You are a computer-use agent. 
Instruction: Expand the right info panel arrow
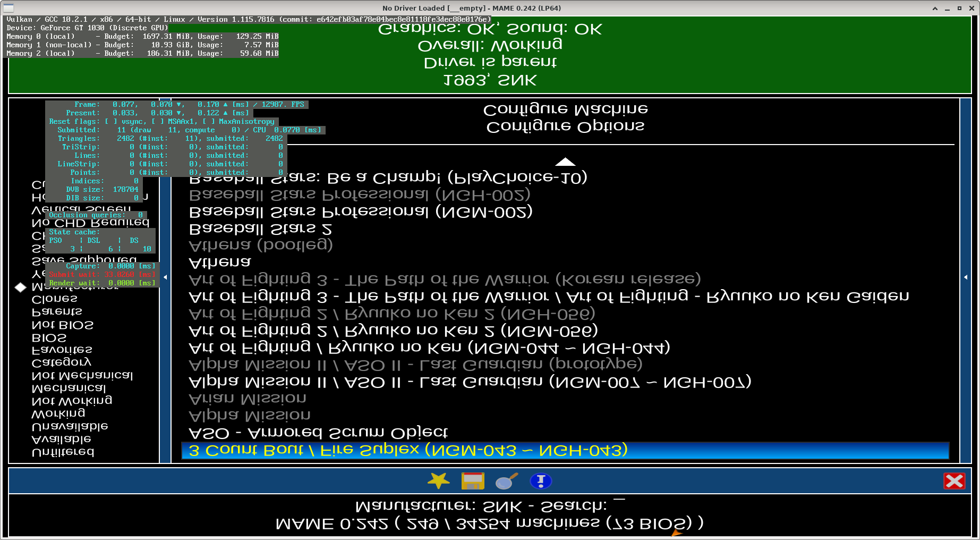coord(965,277)
